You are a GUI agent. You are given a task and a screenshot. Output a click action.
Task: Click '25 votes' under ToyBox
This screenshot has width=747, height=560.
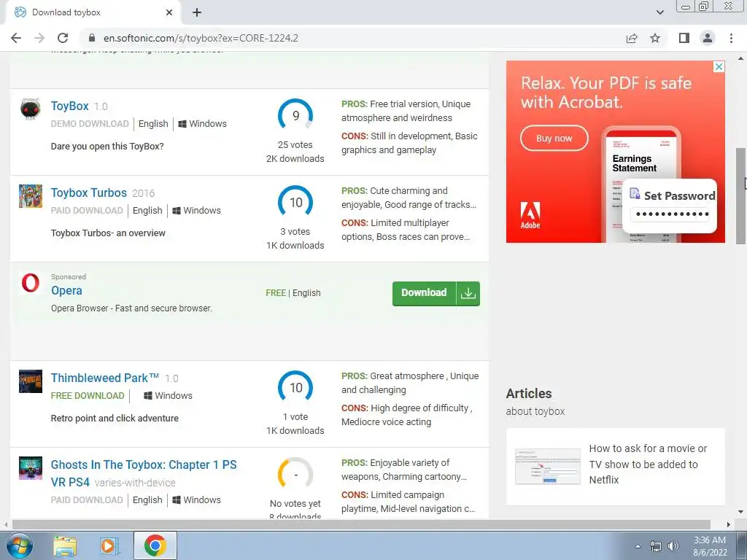[295, 145]
